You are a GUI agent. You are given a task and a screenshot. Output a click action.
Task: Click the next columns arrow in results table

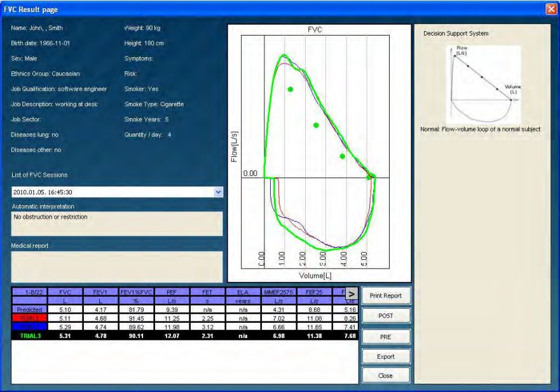tap(352, 294)
